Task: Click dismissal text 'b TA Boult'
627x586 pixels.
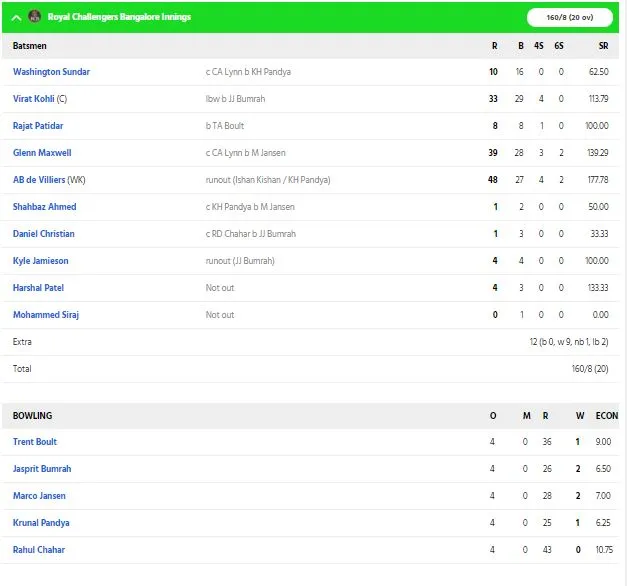Action: pyautogui.click(x=225, y=126)
